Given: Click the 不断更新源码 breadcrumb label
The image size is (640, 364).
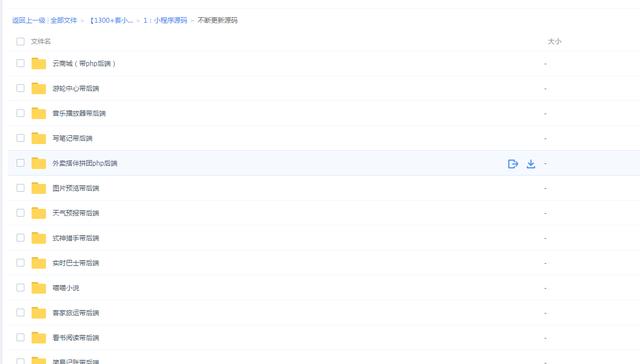Looking at the screenshot, I should click(218, 20).
